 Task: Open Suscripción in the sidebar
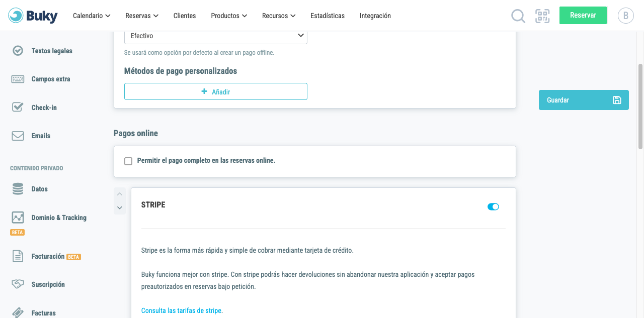[x=48, y=284]
